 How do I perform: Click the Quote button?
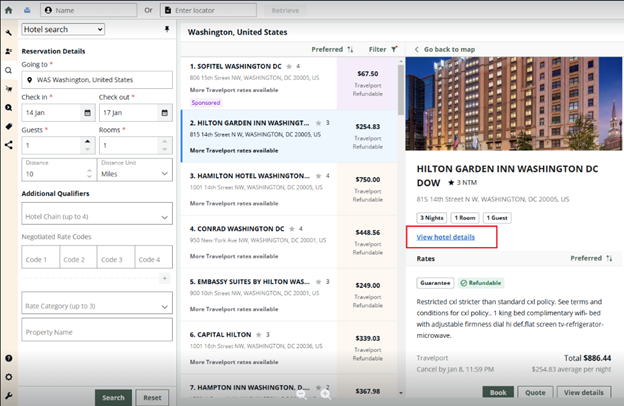pos(535,392)
